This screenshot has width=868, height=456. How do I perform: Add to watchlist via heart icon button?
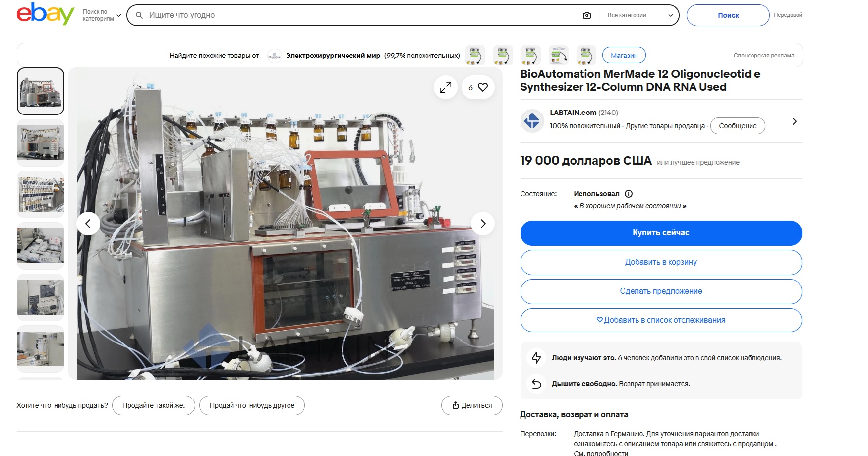478,87
